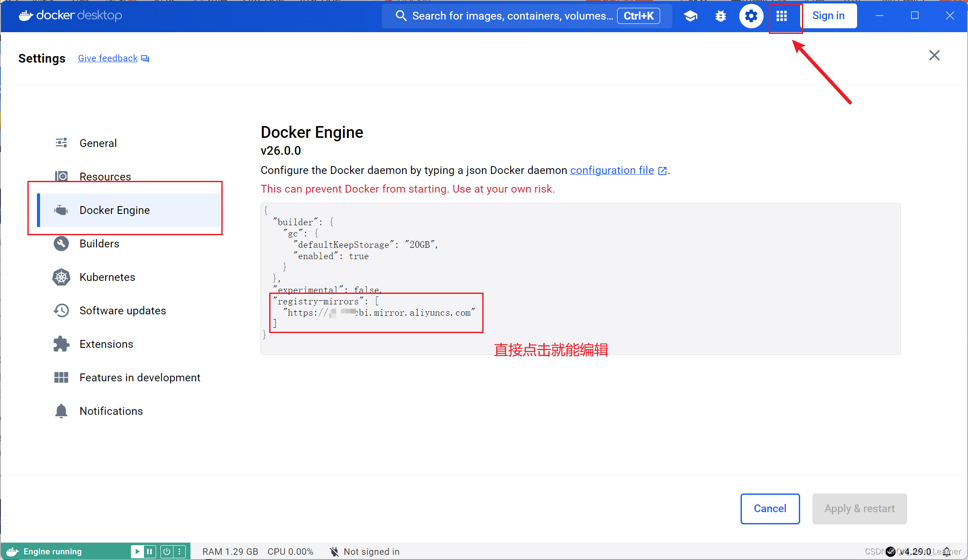
Task: Open the General settings section
Action: pos(98,143)
